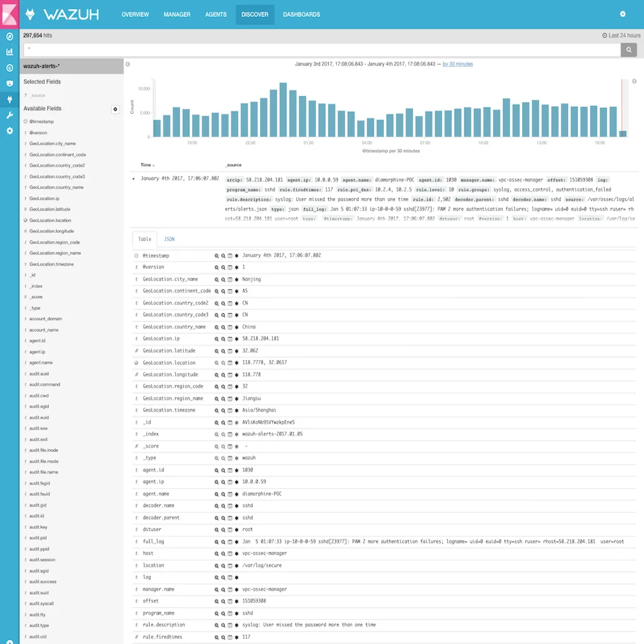The image size is (644, 644).
Task: Click the search magnifier button
Action: (628, 50)
